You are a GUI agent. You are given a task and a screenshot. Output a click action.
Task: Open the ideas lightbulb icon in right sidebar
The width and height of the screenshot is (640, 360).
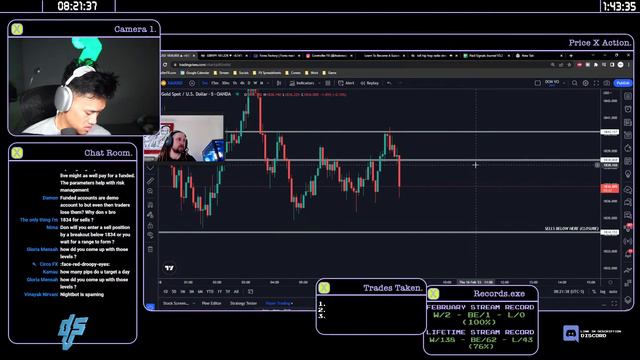pos(628,174)
